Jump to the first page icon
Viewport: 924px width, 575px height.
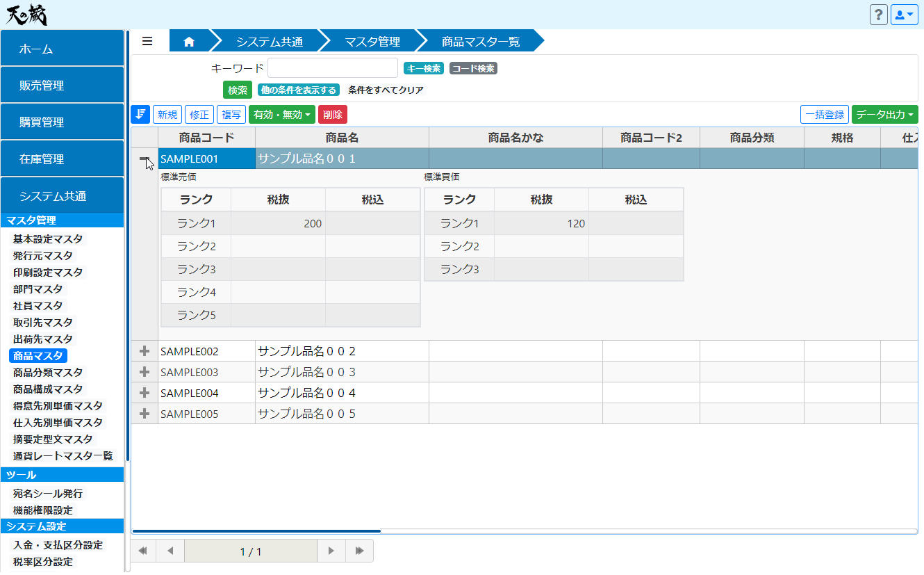(x=143, y=551)
